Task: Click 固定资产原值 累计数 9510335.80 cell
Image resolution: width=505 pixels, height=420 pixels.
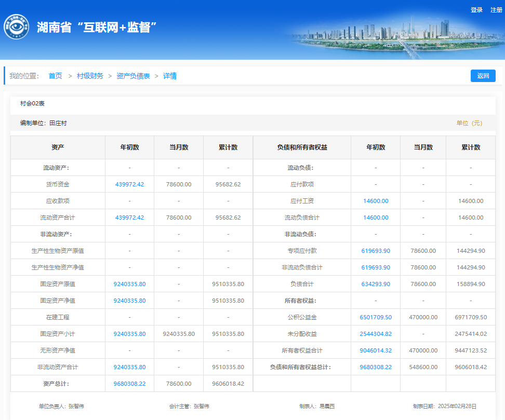Action: (228, 284)
